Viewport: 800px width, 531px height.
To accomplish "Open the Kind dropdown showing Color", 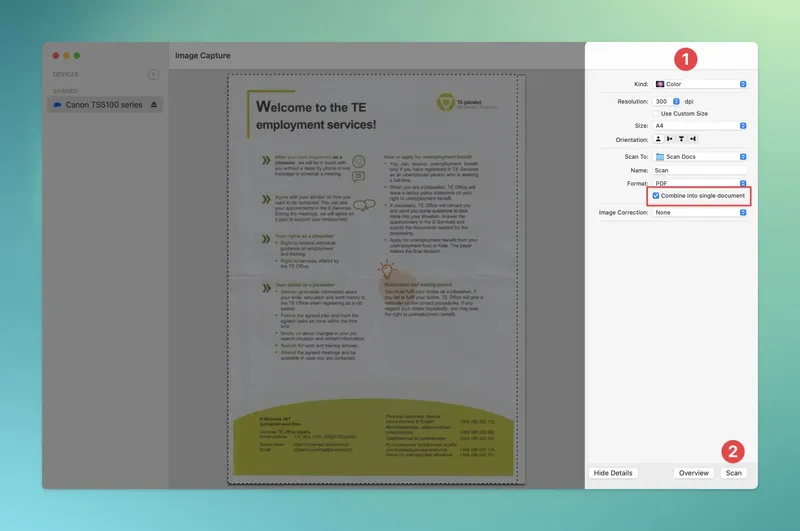I will [x=700, y=84].
